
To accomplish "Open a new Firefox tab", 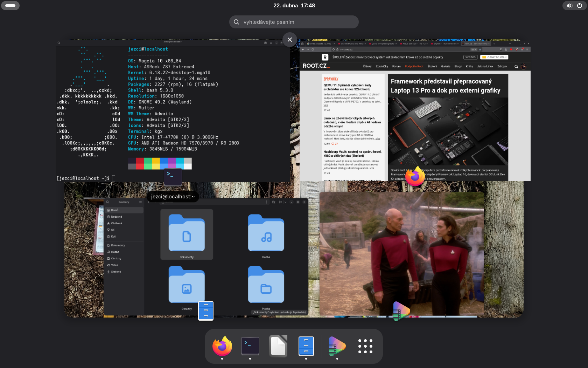I will pos(494,44).
